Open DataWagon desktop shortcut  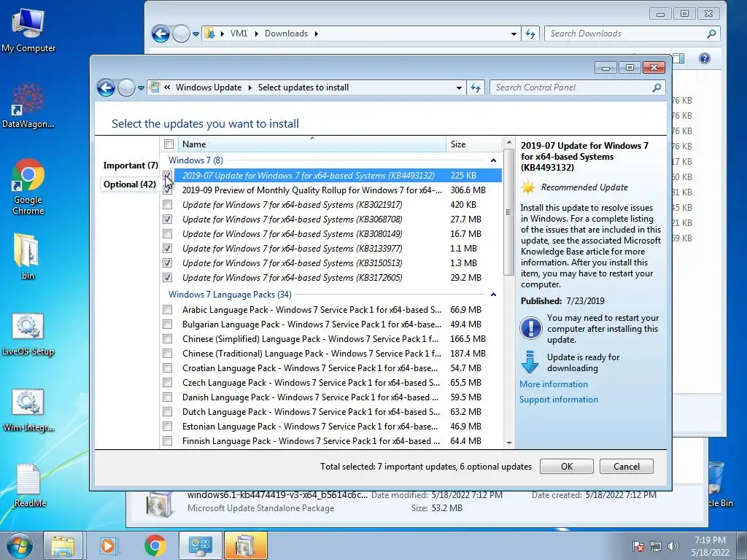pos(28,105)
